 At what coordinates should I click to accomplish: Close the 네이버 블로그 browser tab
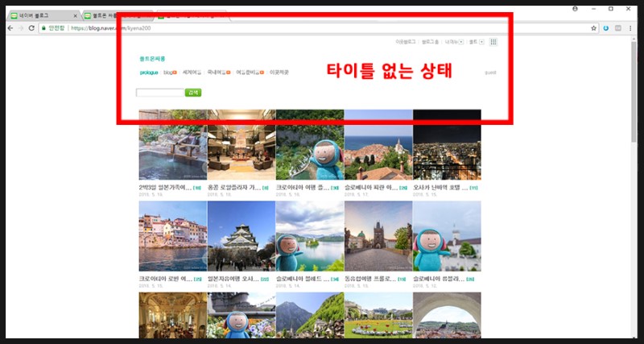(75, 15)
